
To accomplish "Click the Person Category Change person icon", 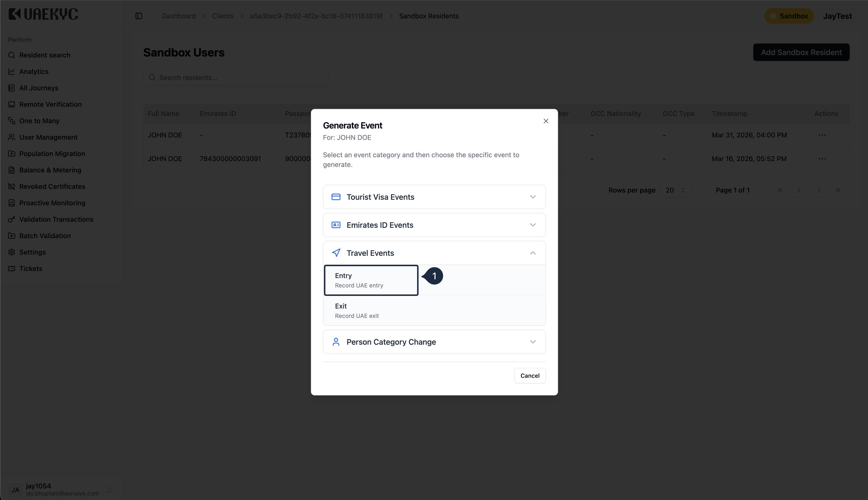I will pyautogui.click(x=336, y=342).
